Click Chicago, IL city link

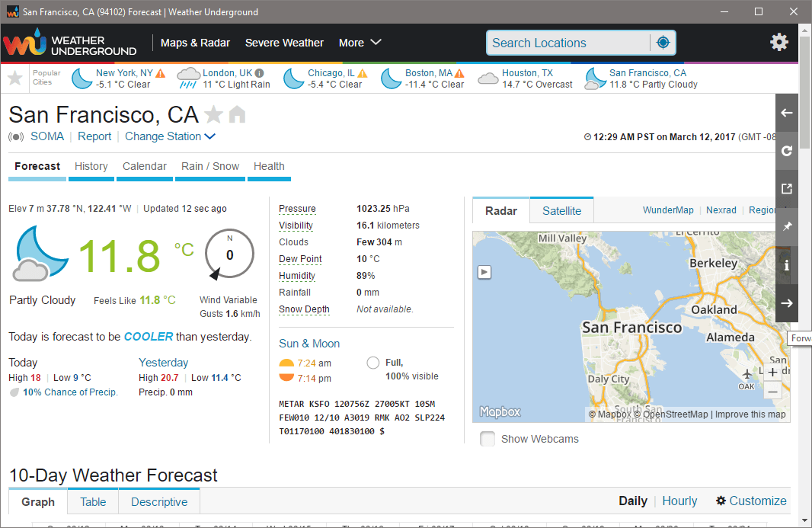point(331,73)
